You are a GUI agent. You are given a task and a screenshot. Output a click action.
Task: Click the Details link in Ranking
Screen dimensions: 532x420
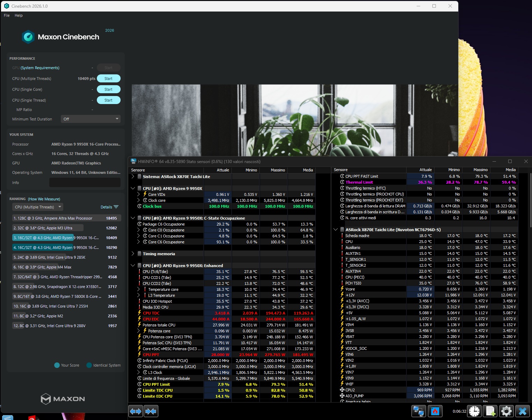(106, 207)
